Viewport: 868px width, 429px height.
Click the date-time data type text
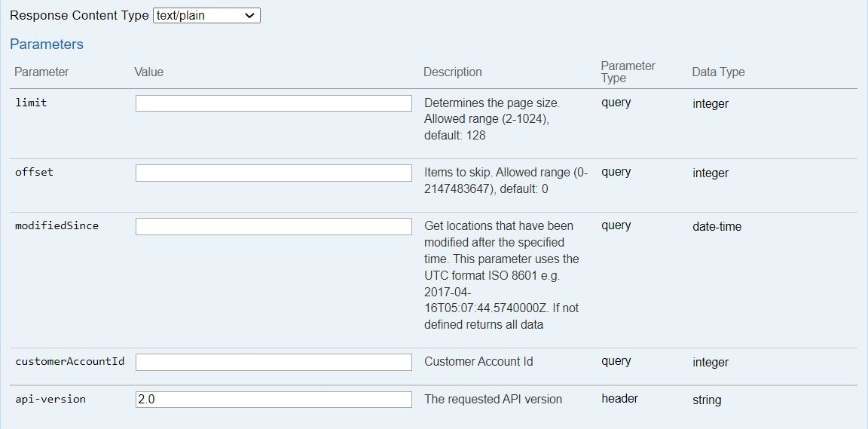[717, 226]
